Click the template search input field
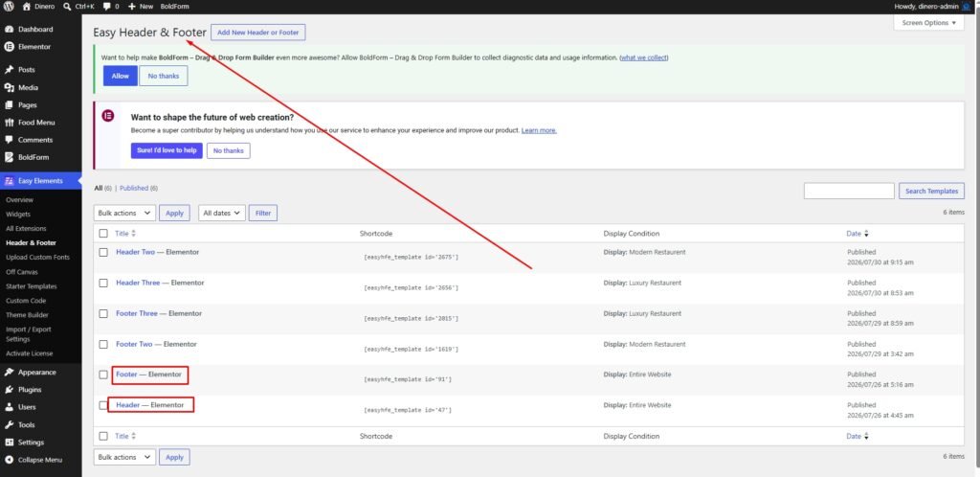980x477 pixels. pyautogui.click(x=849, y=192)
